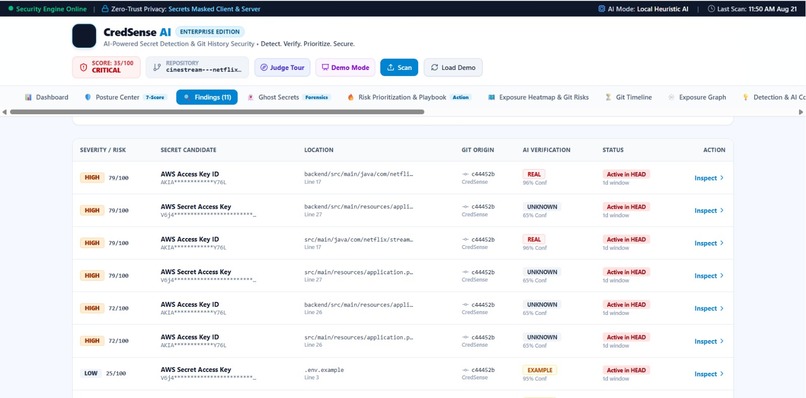The width and height of the screenshot is (806, 398).
Task: Click the AI Verification column header
Action: pos(546,150)
